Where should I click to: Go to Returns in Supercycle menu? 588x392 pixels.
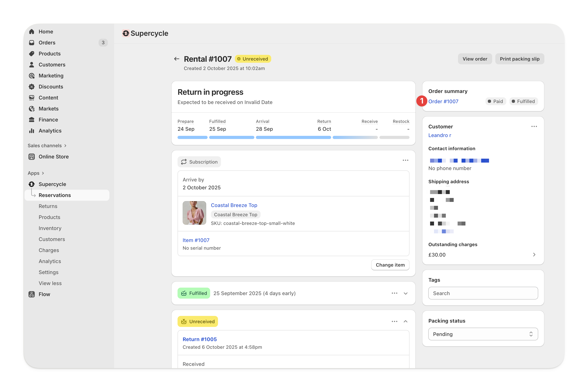[48, 206]
